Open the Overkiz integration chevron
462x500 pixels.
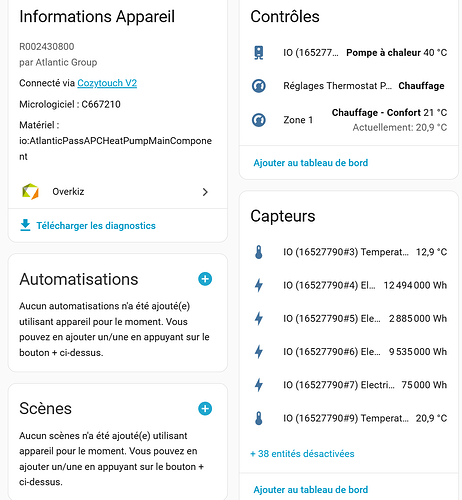[205, 192]
